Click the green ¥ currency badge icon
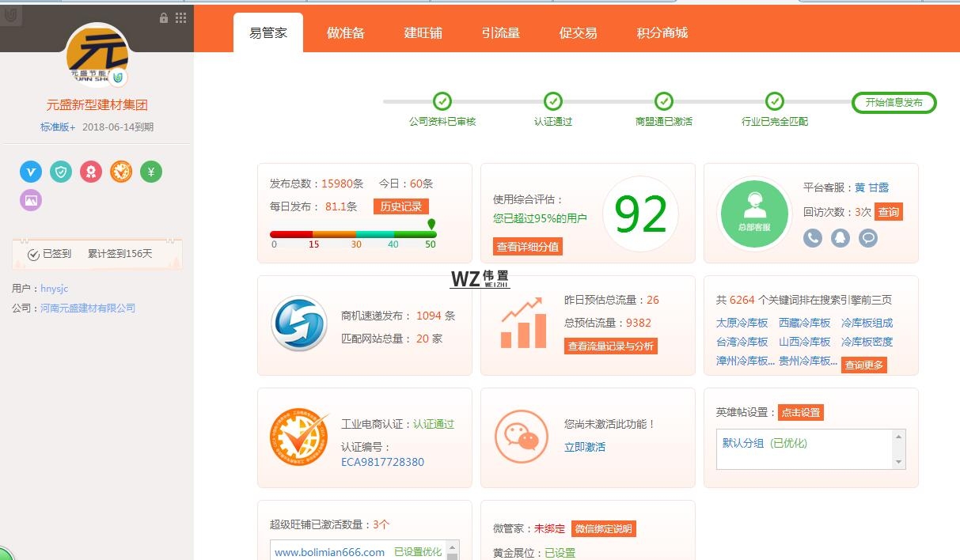960x560 pixels. click(150, 171)
